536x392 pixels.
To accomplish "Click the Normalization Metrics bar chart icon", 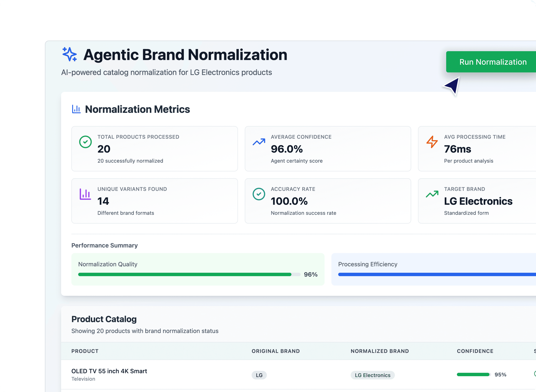I will tap(76, 109).
